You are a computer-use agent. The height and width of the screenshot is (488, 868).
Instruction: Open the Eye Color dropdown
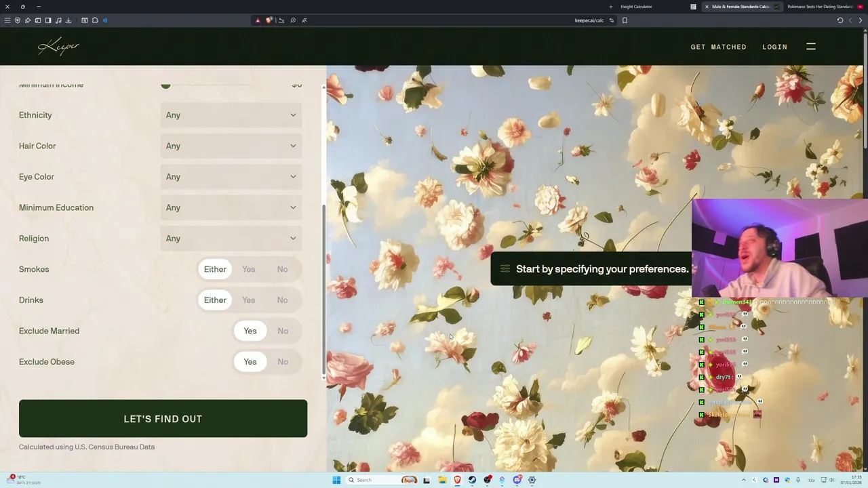coord(231,177)
